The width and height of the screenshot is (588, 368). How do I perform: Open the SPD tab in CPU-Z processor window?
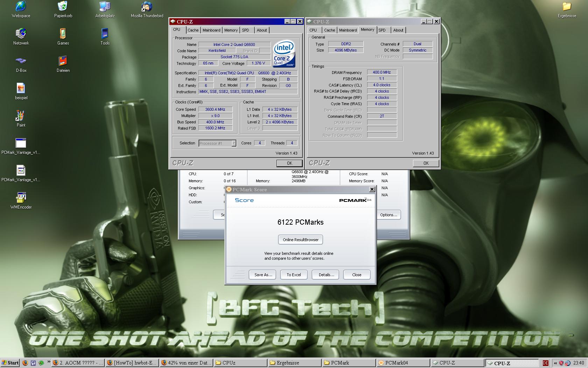click(x=246, y=30)
